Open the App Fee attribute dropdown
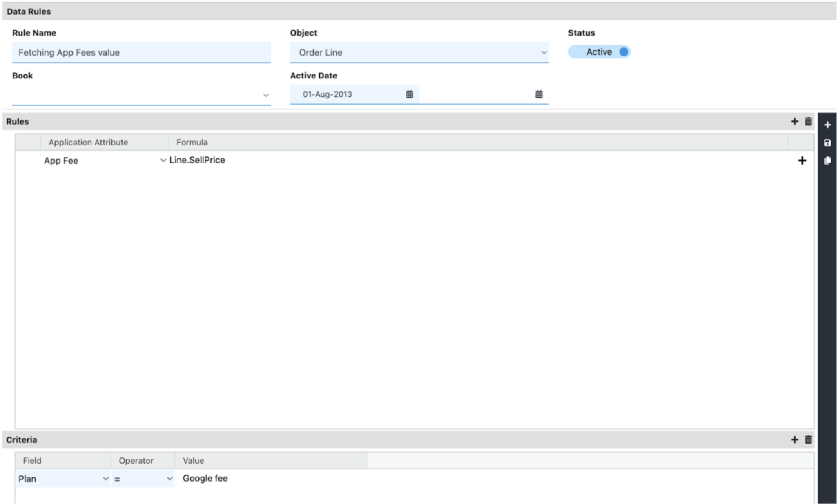This screenshot has height=504, width=838. point(163,161)
